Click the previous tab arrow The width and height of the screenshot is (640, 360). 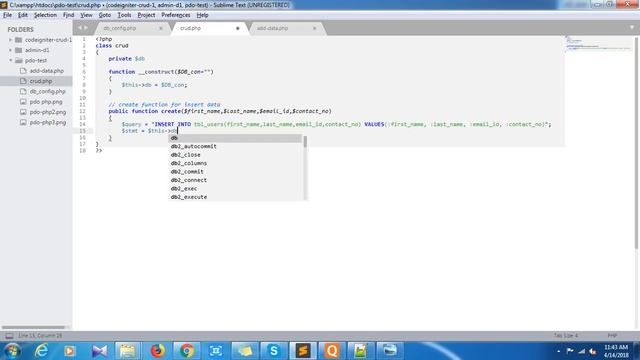click(80, 28)
